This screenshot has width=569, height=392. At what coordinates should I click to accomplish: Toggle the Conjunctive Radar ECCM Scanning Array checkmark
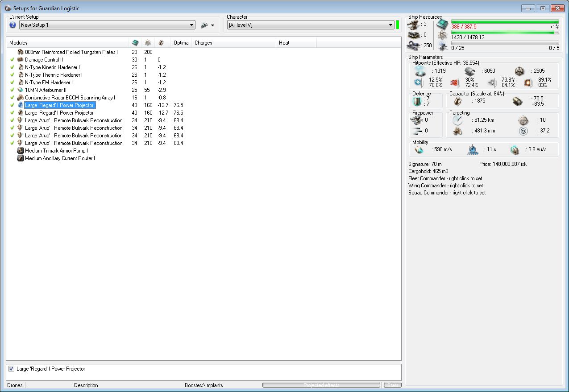(x=12, y=98)
